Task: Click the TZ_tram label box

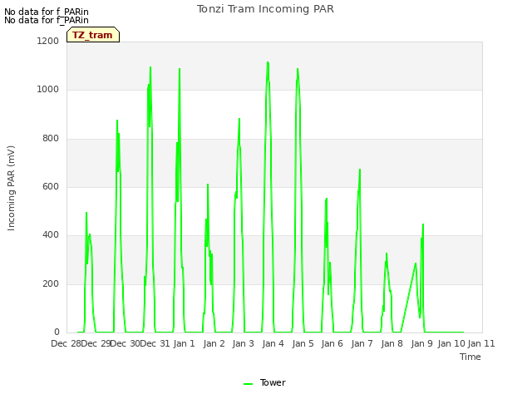Action: point(93,35)
